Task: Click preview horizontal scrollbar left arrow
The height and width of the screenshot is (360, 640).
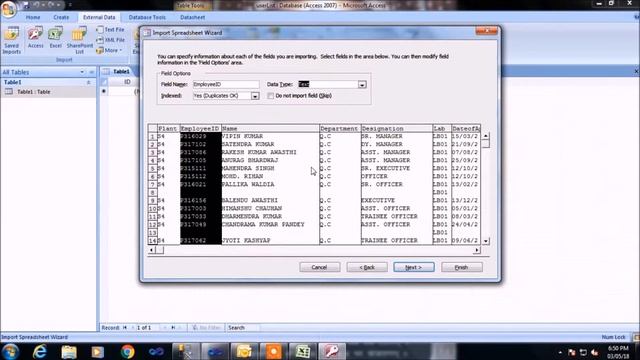Action: [x=151, y=250]
